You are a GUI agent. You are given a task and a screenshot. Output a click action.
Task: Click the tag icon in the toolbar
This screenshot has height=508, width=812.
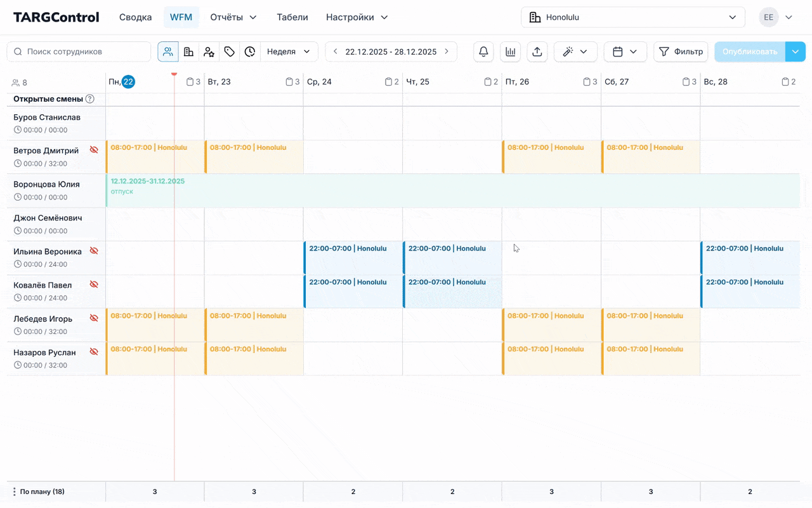(x=230, y=51)
